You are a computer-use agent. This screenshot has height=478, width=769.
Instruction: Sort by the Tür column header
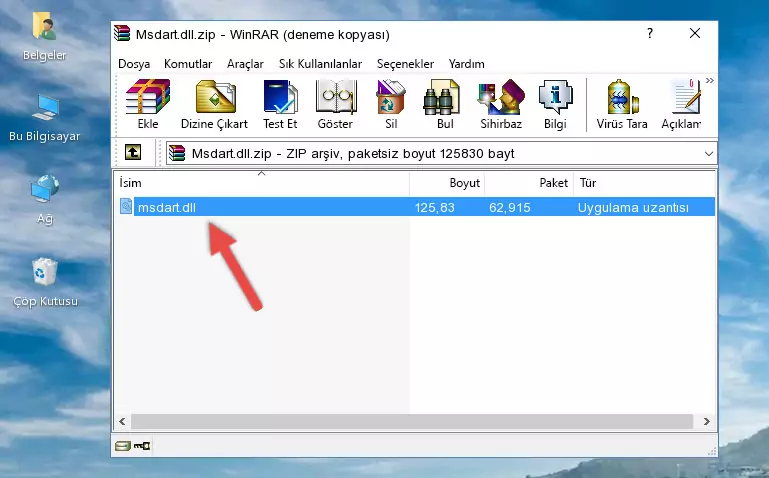click(x=644, y=183)
